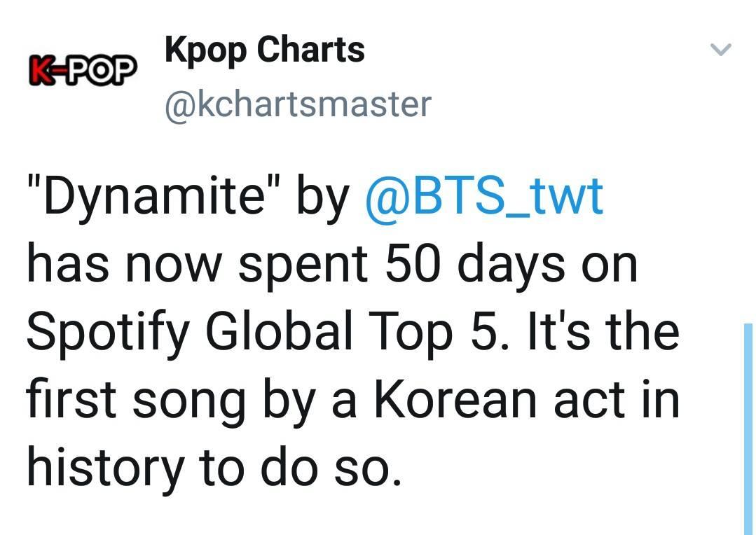Click the "history to do so." line

214,468
